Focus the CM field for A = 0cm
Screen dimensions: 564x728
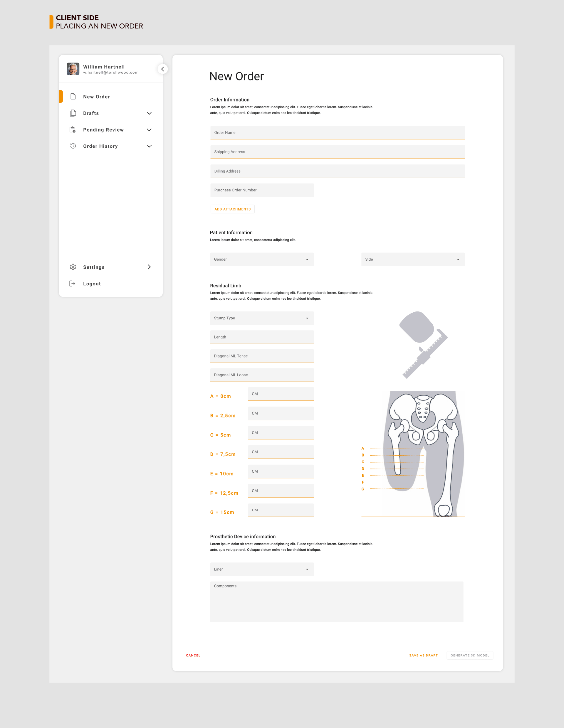tap(281, 394)
